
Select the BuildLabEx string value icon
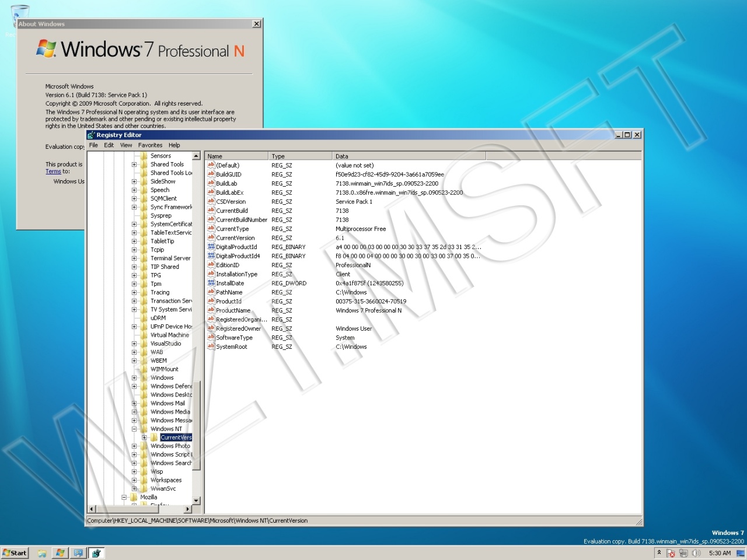point(211,192)
